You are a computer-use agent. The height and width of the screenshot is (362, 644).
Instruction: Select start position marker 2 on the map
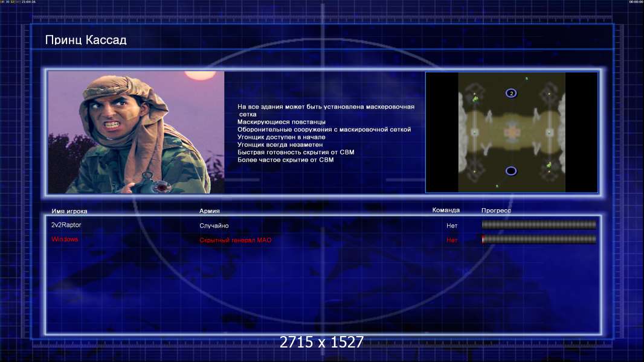511,93
